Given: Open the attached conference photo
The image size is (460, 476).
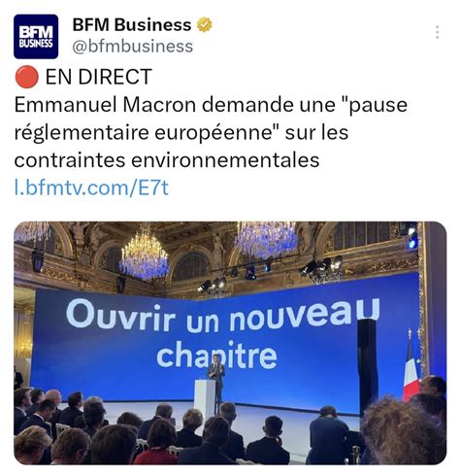Looking at the screenshot, I should point(230,343).
